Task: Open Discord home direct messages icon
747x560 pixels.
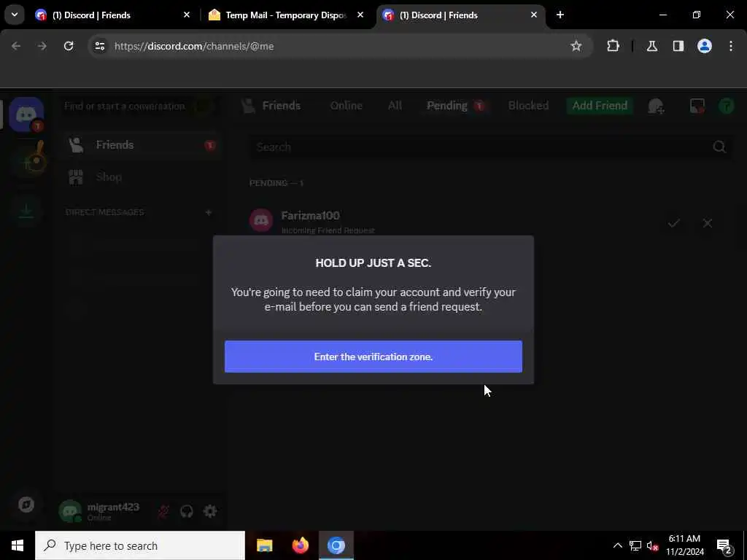Action: click(26, 114)
